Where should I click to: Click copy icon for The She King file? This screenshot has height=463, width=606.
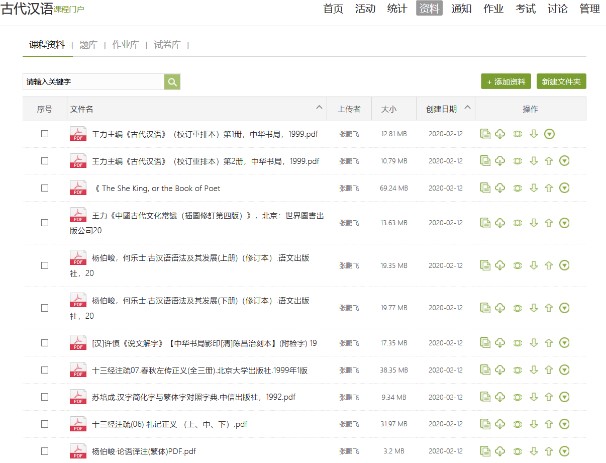(x=484, y=187)
